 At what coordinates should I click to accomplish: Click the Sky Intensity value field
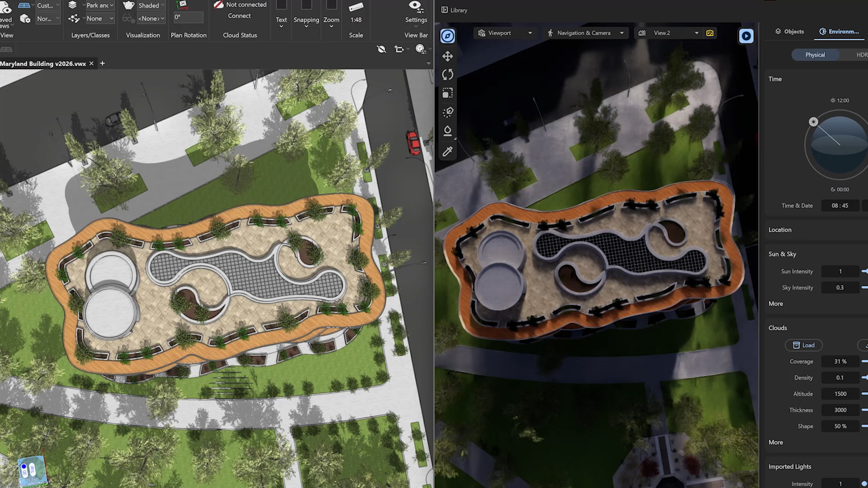tap(840, 287)
